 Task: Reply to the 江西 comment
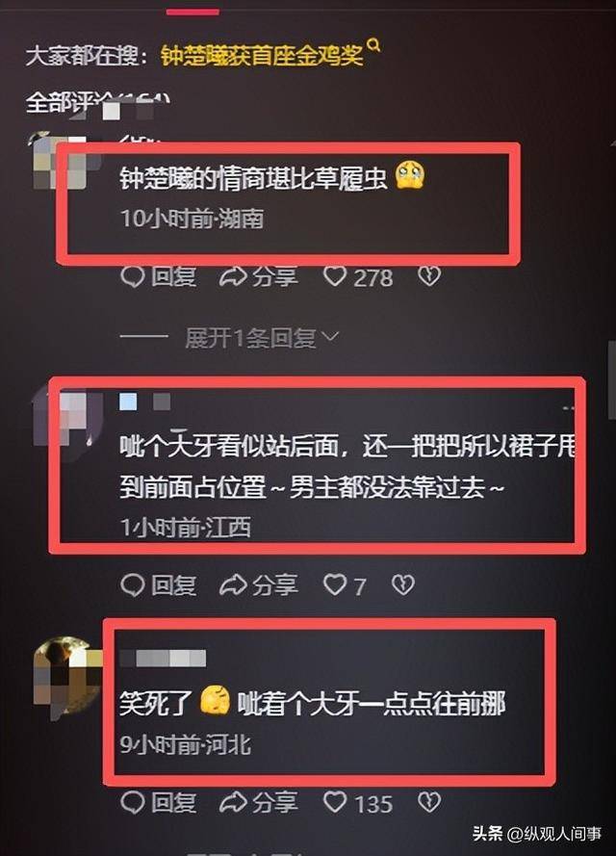pos(158,585)
